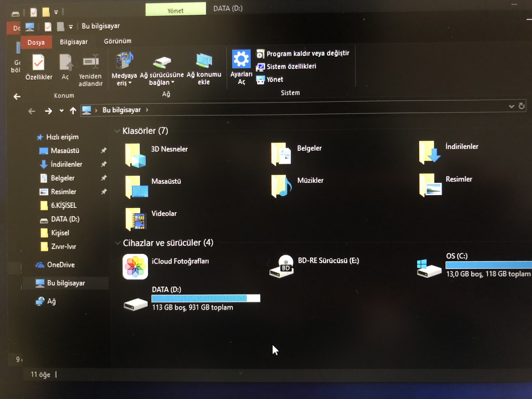Screen dimensions: 532x399
Task: Click pin icon beside sidebar Belgeler
Action: tap(104, 178)
